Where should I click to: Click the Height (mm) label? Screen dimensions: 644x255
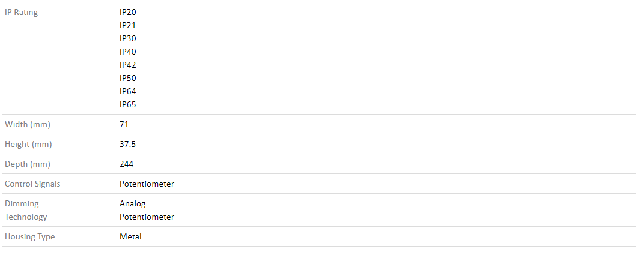coord(28,145)
